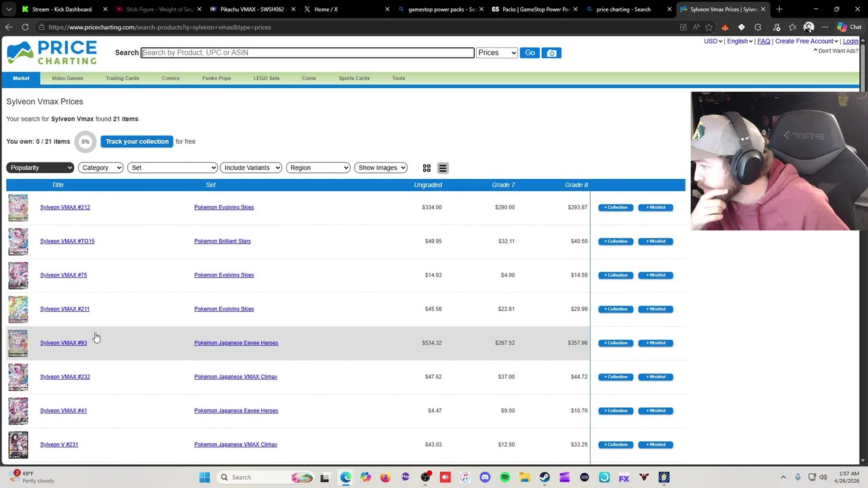The width and height of the screenshot is (868, 488).
Task: Show hidden tray icons chevron
Action: 783,477
